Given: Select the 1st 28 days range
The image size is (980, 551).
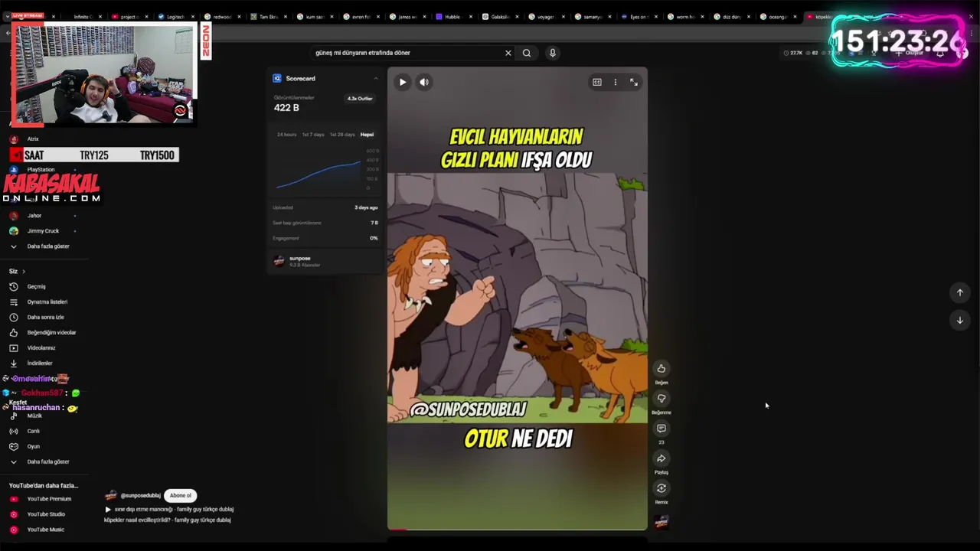Looking at the screenshot, I should tap(342, 135).
